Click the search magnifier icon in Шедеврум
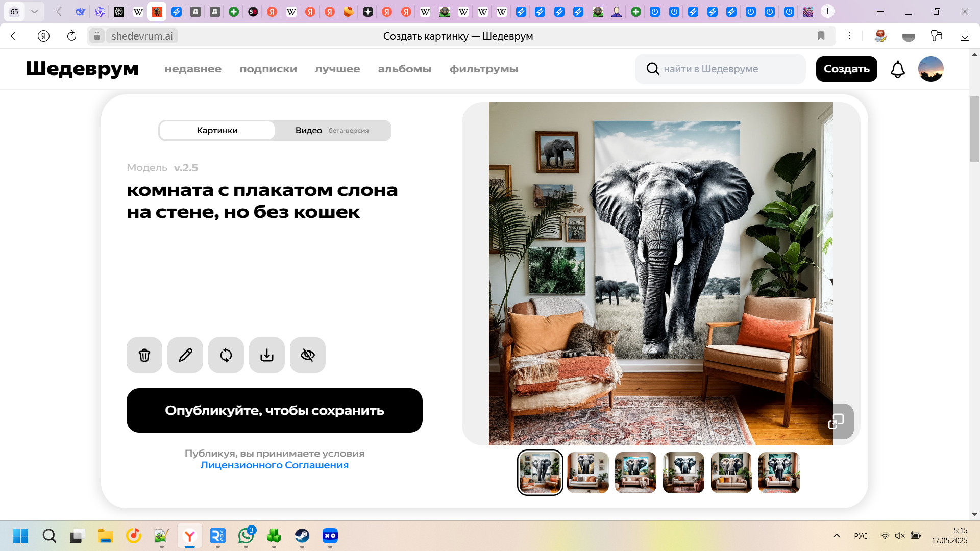Viewport: 980px width, 551px height. 652,69
